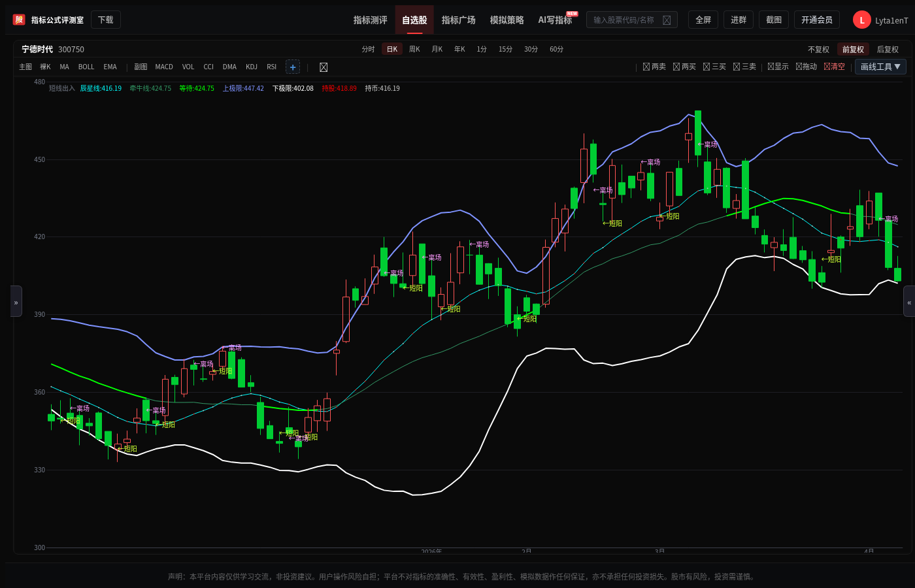Click the 进群 join group button
915x588 pixels.
tap(739, 20)
